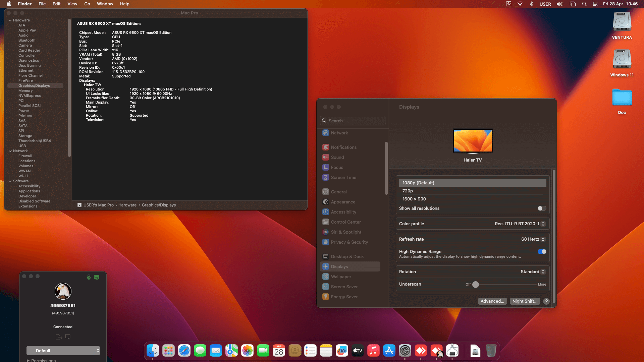This screenshot has height=362, width=644.
Task: Open the Default dropdown in AnyDesk window
Action: (x=63, y=351)
